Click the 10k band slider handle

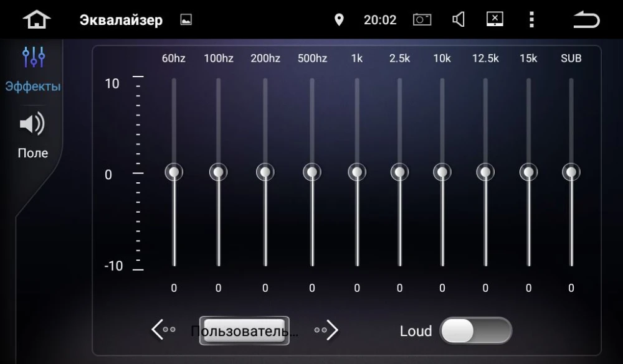coord(442,172)
